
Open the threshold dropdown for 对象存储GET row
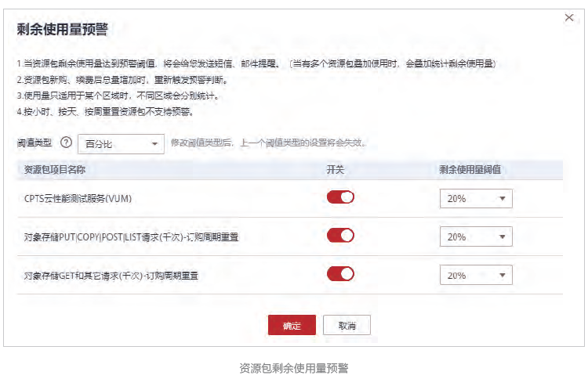tap(476, 275)
